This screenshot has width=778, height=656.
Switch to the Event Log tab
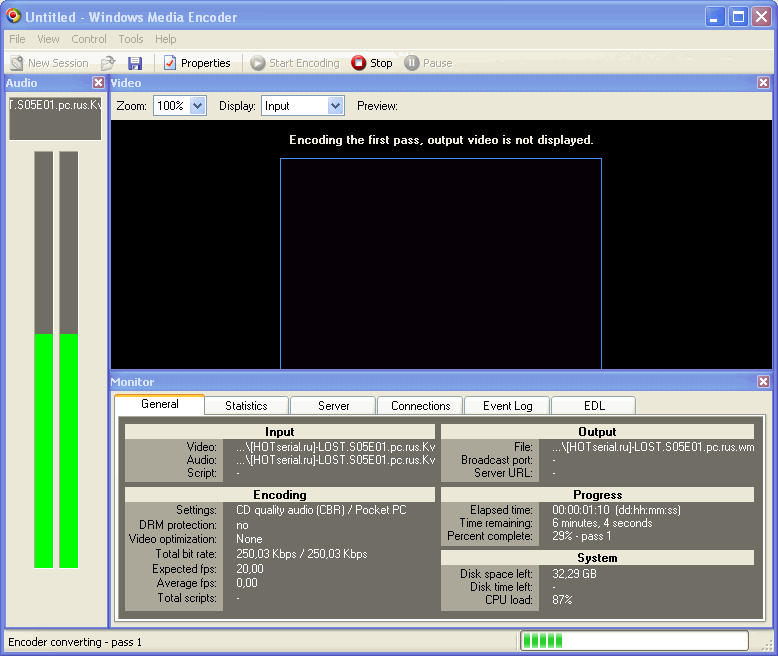point(507,406)
